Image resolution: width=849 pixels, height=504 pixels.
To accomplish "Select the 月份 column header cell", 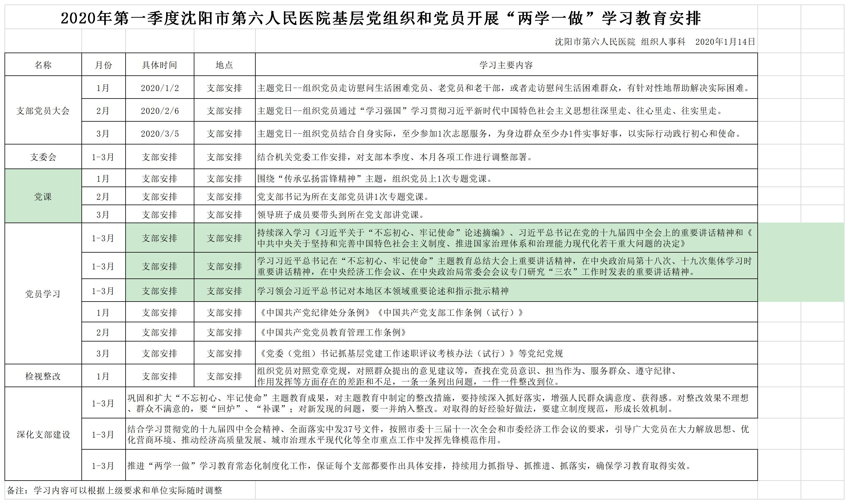I will pyautogui.click(x=103, y=65).
